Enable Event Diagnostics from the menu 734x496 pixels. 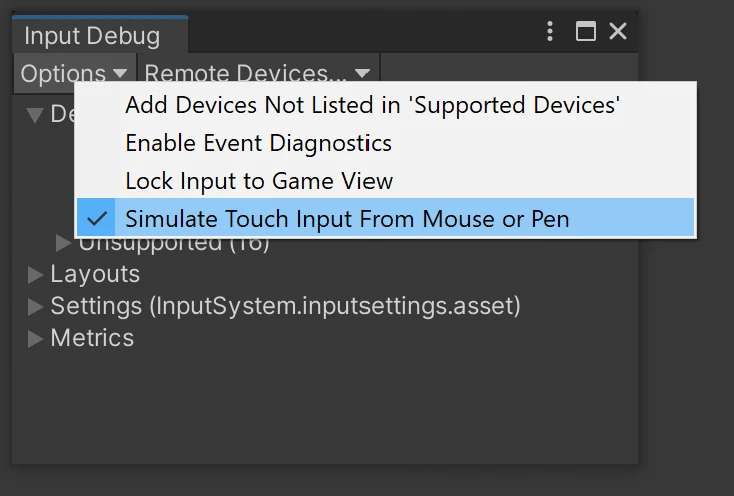pos(258,143)
